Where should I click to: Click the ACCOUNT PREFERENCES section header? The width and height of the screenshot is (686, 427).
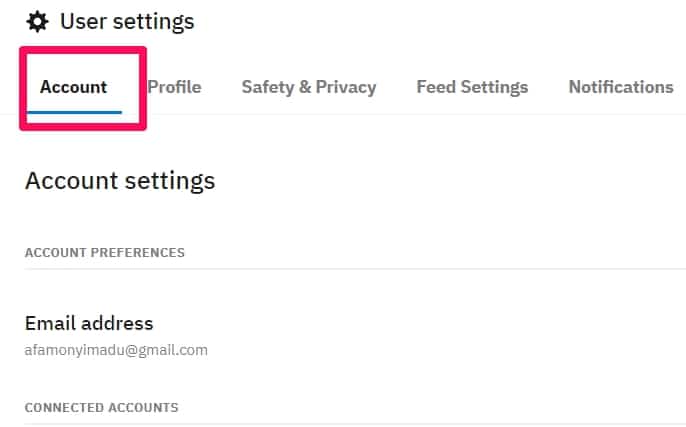pyautogui.click(x=105, y=252)
